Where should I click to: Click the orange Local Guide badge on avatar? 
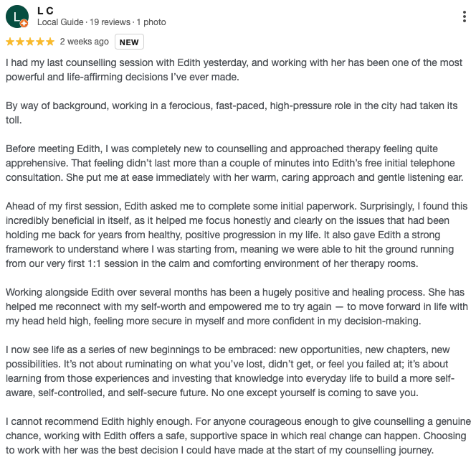(24, 23)
